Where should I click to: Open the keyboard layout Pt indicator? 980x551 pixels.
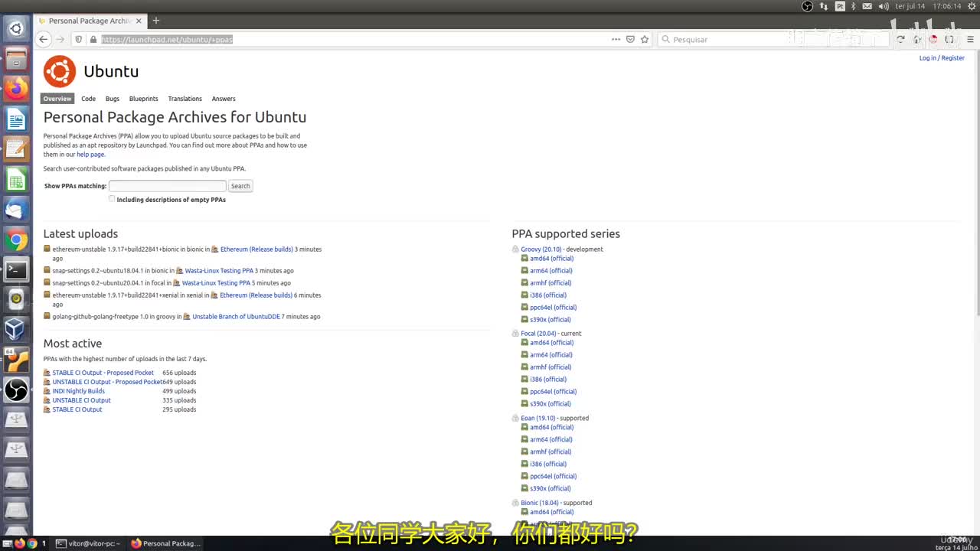pyautogui.click(x=840, y=6)
